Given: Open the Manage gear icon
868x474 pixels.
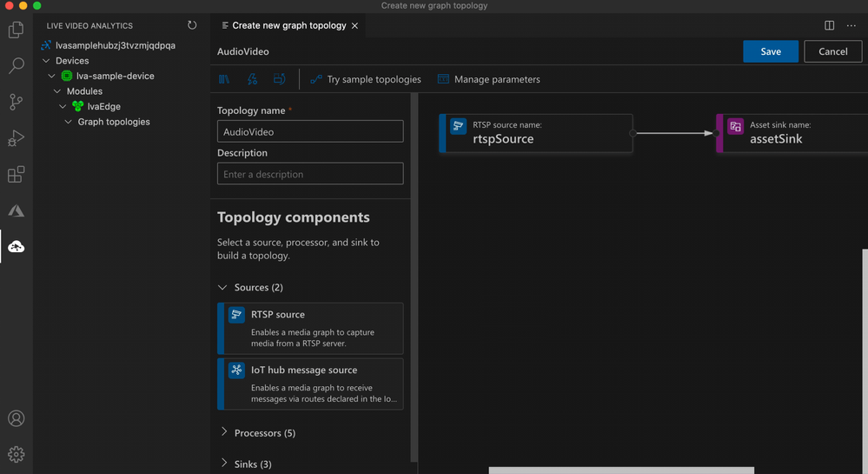Looking at the screenshot, I should 16,455.
